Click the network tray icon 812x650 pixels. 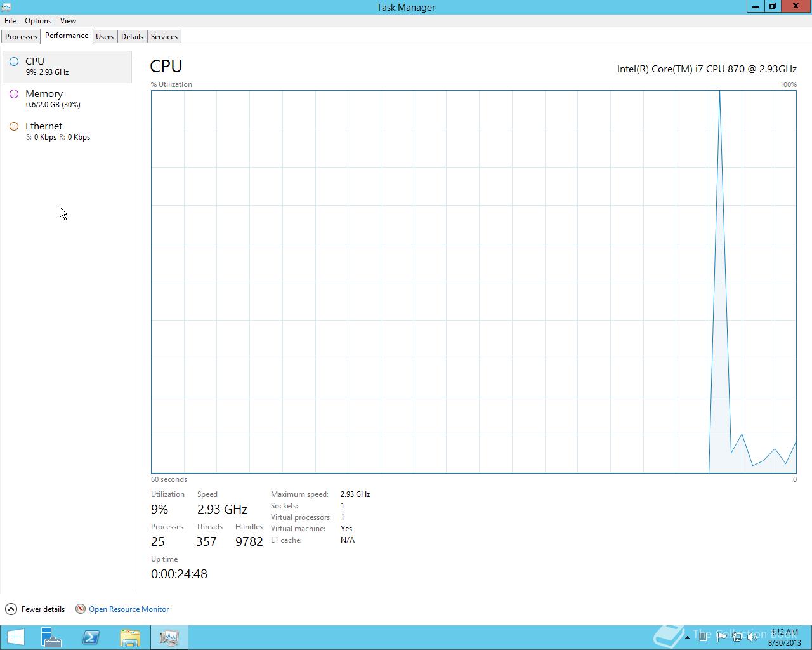coord(737,637)
